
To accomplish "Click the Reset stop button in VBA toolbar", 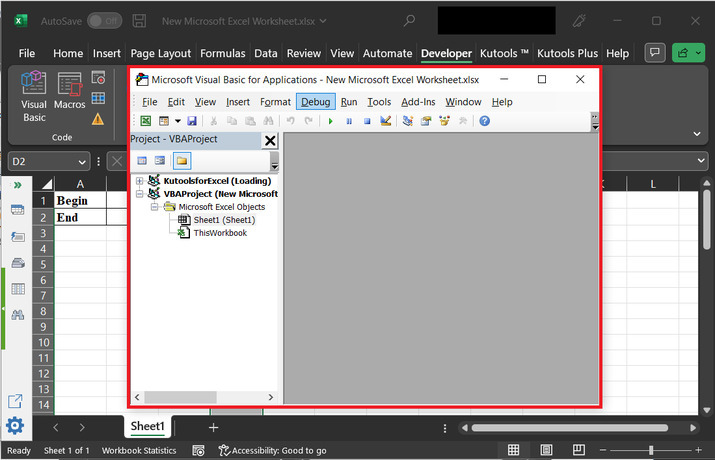I will tap(367, 121).
